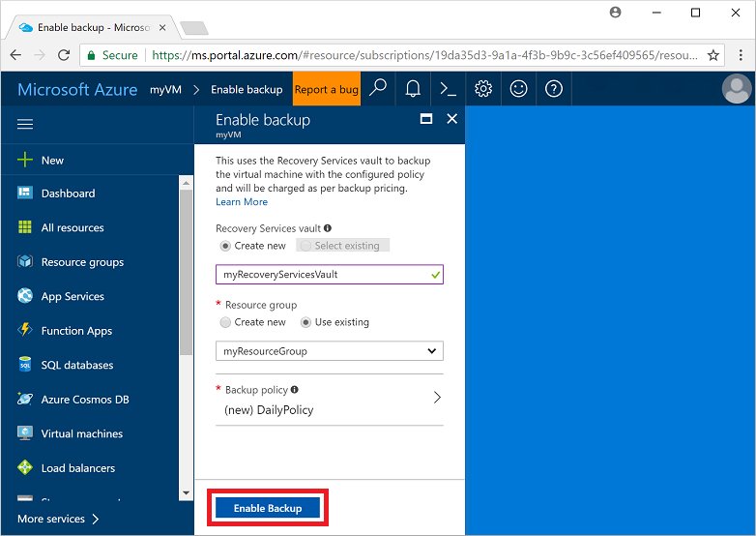Screen dimensions: 756x536
Task: Click the browser address bar URL
Action: (424, 55)
